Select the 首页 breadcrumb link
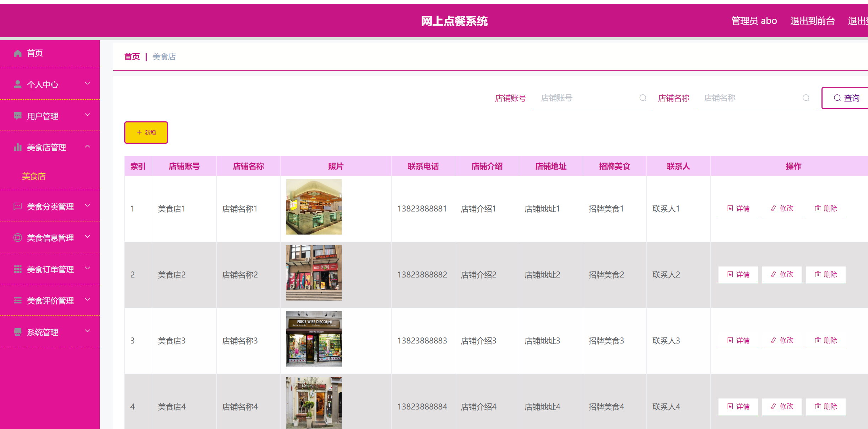Screen dimensions: 868x429 point(131,56)
